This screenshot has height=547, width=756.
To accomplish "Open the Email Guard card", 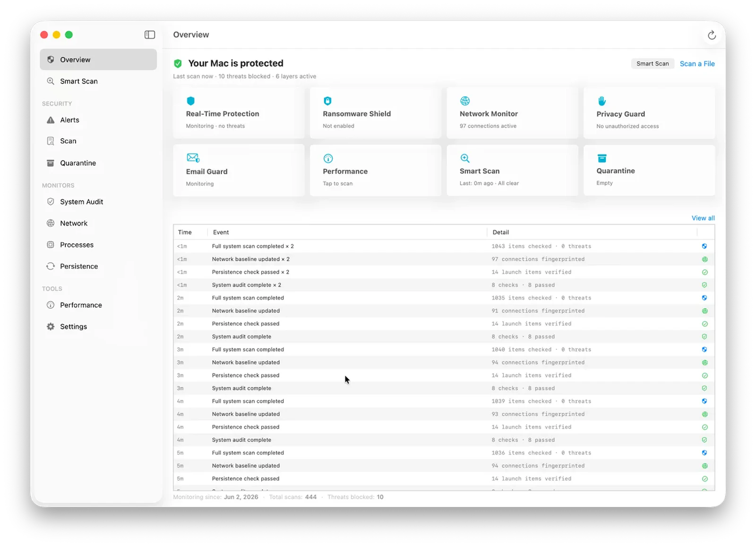I will tap(239, 170).
